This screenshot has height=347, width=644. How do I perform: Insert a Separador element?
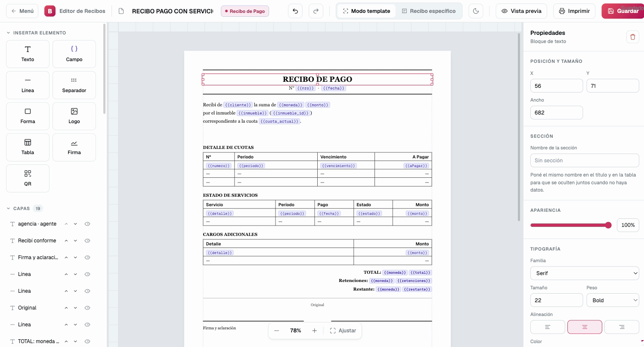click(74, 85)
